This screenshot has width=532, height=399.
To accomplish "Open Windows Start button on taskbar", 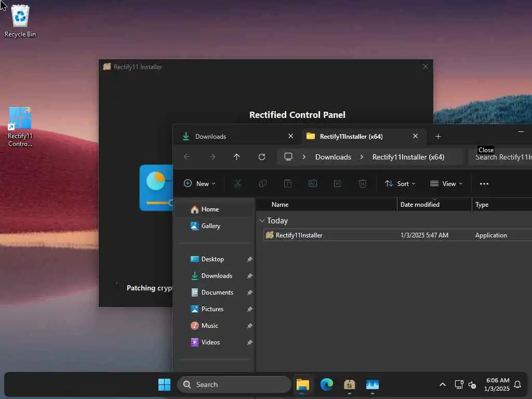I will pos(164,384).
